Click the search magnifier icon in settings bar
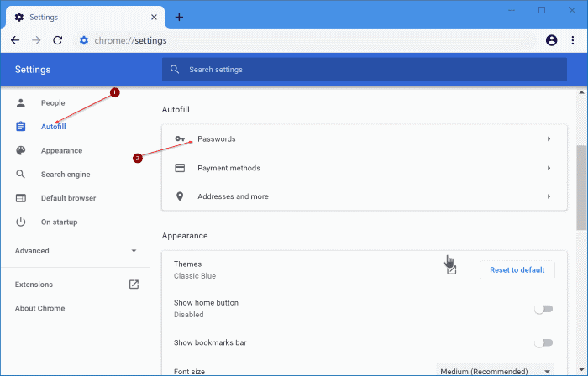588x376 pixels. click(175, 70)
